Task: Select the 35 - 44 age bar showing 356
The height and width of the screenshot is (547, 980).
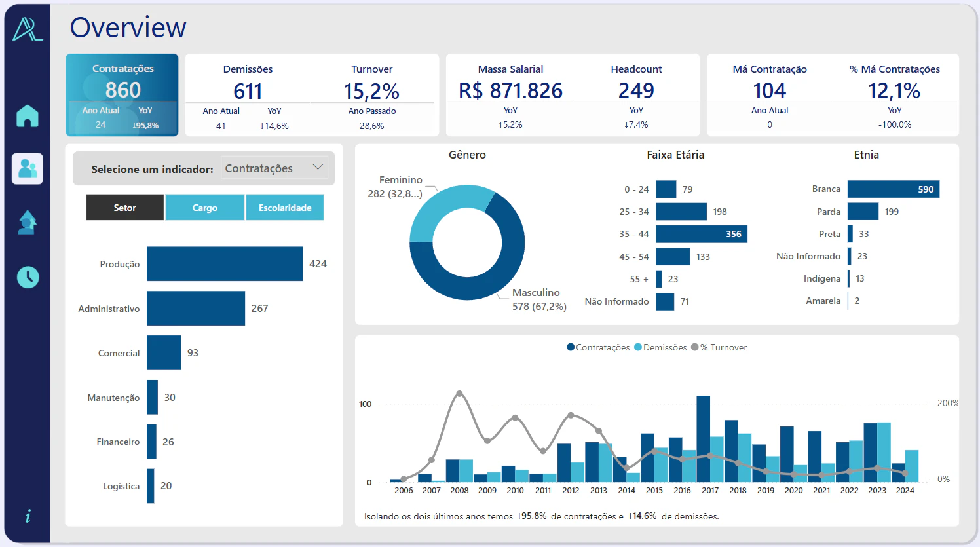Action: 702,234
